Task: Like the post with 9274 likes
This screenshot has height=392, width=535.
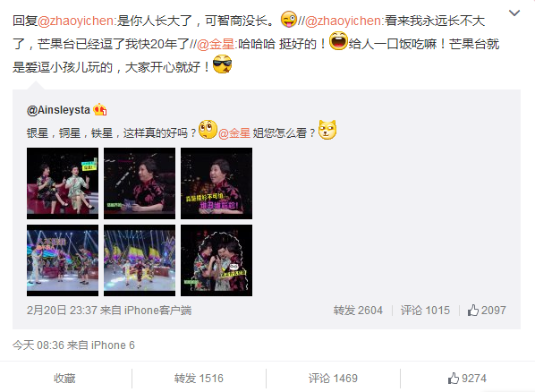Action: (467, 379)
